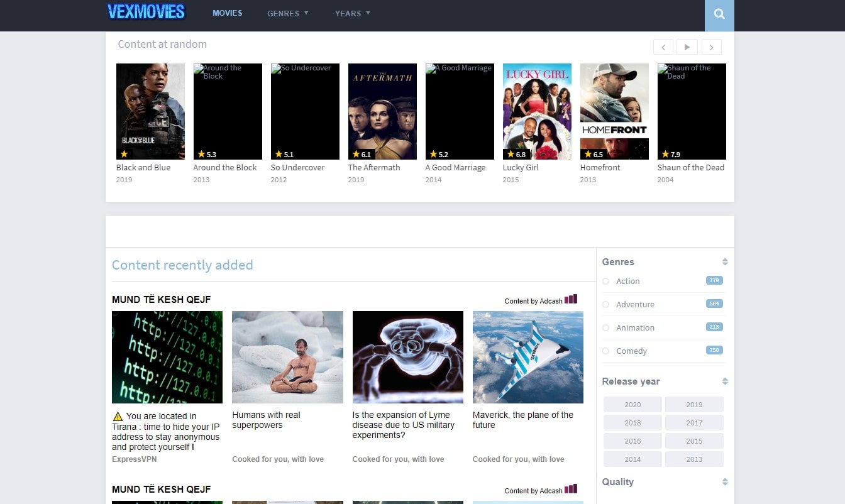845x504 pixels.
Task: Open Maverick plane of the future image
Action: [x=528, y=357]
